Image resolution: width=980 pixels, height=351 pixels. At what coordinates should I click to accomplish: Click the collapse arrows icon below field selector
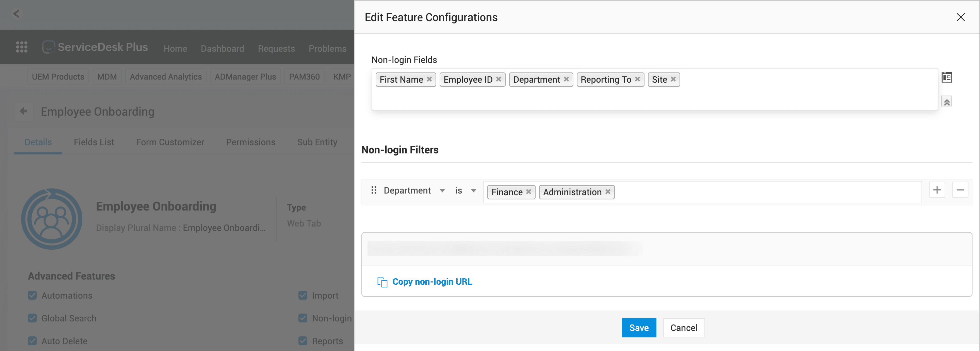[947, 102]
